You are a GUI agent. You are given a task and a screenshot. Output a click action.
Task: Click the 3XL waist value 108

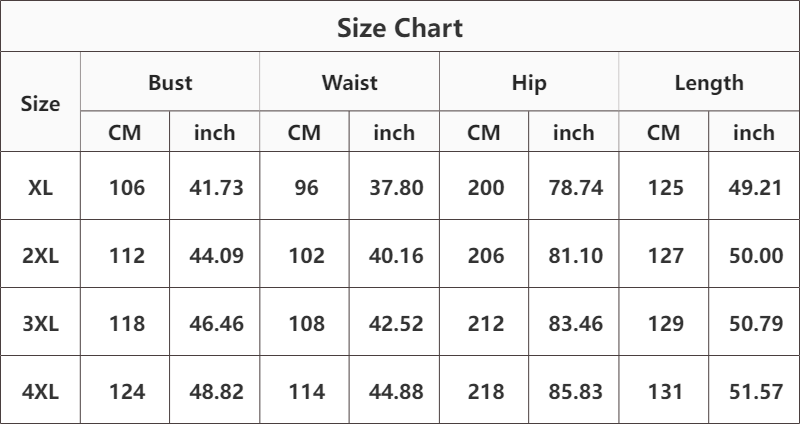coord(307,323)
